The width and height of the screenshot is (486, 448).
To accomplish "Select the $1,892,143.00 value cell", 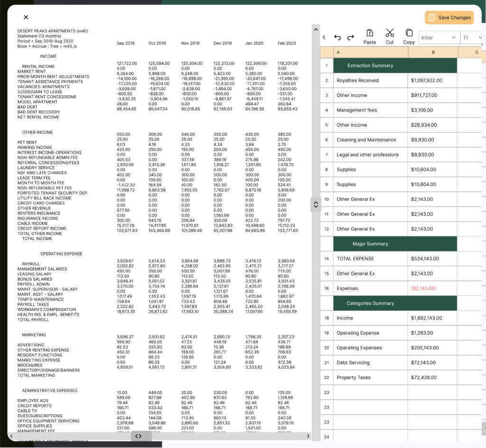I will (x=432, y=318).
